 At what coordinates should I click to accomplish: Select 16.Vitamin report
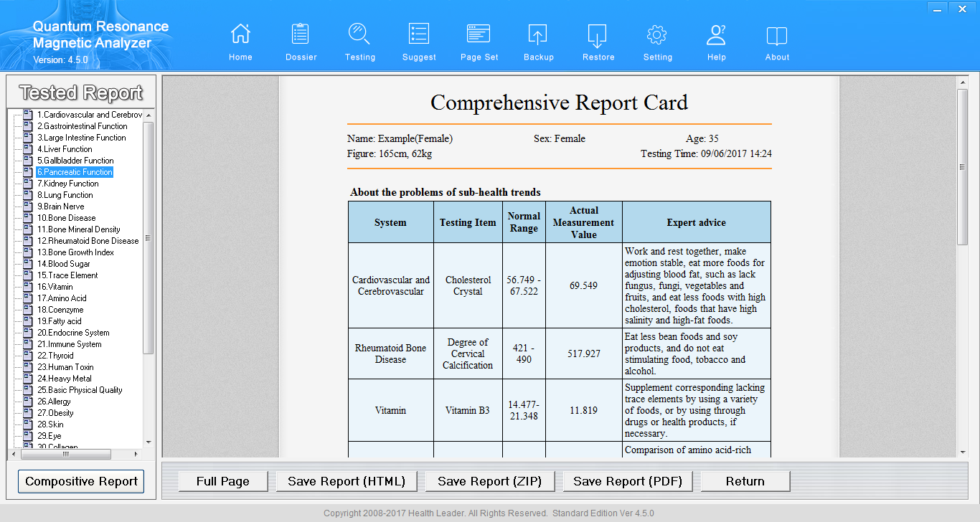[55, 287]
